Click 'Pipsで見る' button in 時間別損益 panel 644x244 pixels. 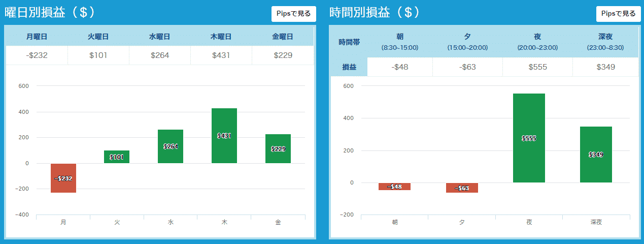click(x=618, y=14)
